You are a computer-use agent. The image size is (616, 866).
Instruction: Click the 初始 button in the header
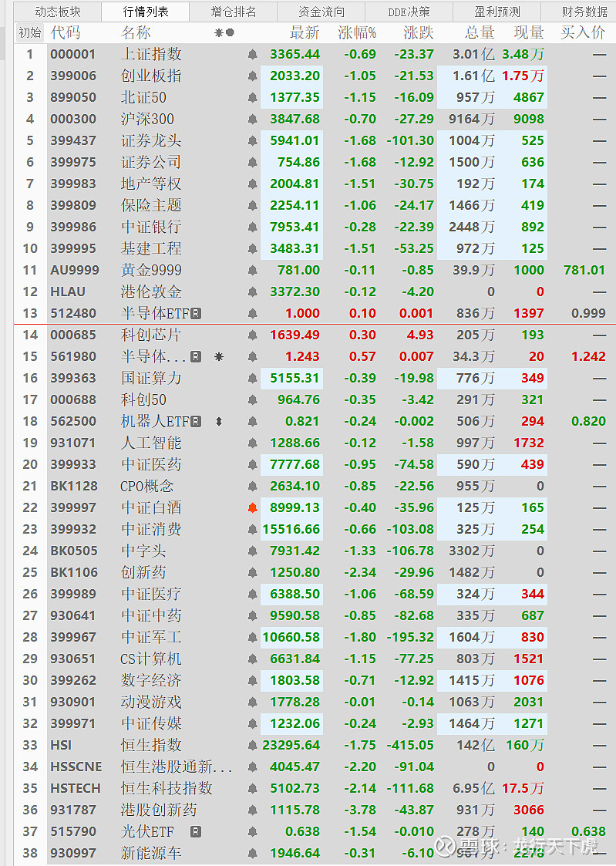point(30,33)
